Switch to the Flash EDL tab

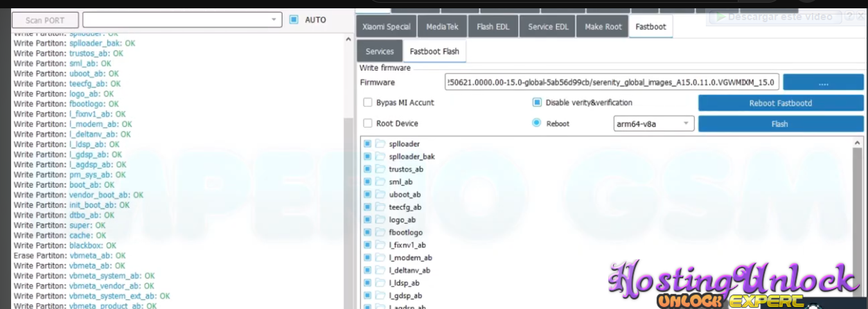click(495, 27)
